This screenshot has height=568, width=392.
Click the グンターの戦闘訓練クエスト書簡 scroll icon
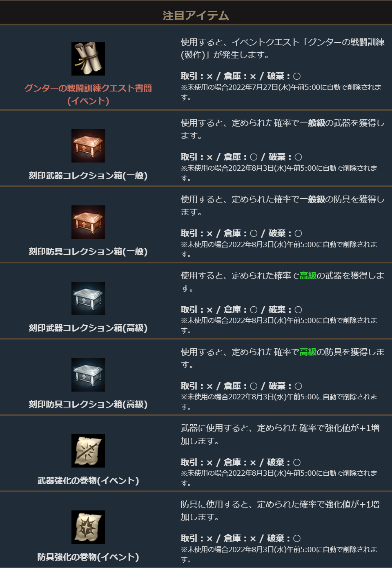coord(88,59)
